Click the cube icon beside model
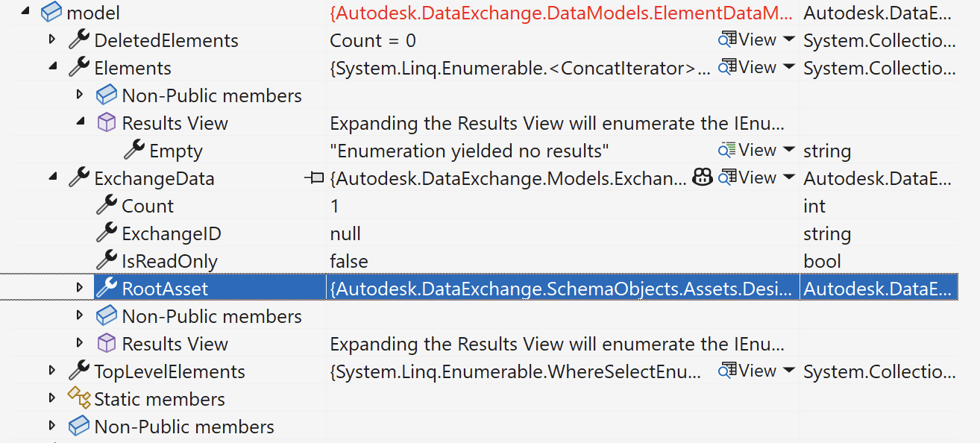Screen dimensions: 980x443 51,13
